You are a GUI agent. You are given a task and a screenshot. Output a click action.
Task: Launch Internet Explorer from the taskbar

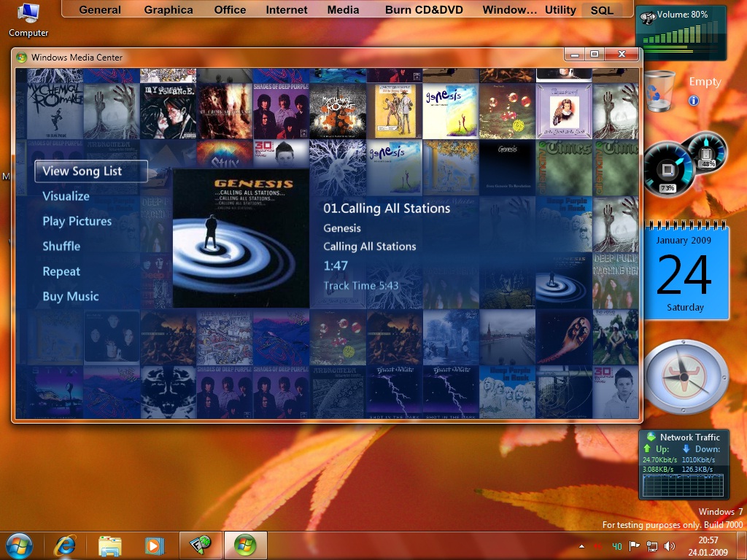pyautogui.click(x=65, y=545)
